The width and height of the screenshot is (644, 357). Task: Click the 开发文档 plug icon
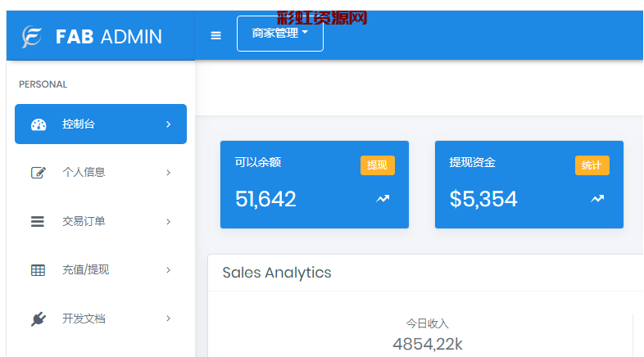pyautogui.click(x=39, y=319)
